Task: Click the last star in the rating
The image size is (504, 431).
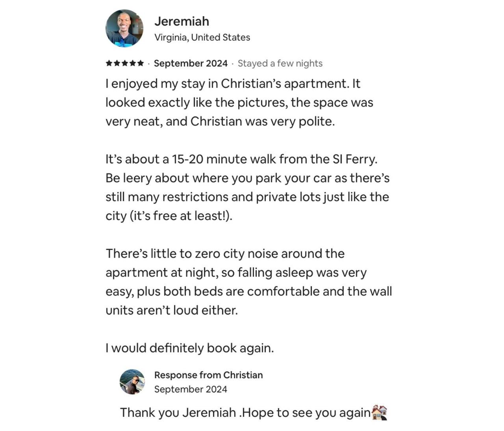Action: pos(140,63)
